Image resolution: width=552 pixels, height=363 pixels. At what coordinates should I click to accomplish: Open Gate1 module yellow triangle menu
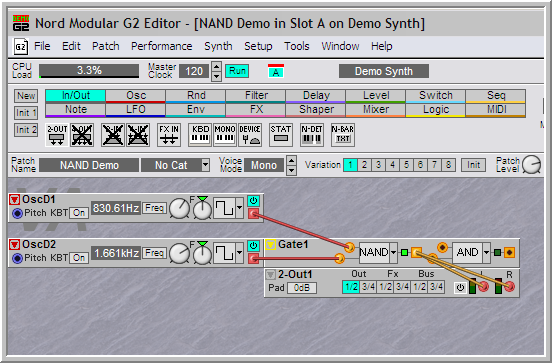point(270,245)
